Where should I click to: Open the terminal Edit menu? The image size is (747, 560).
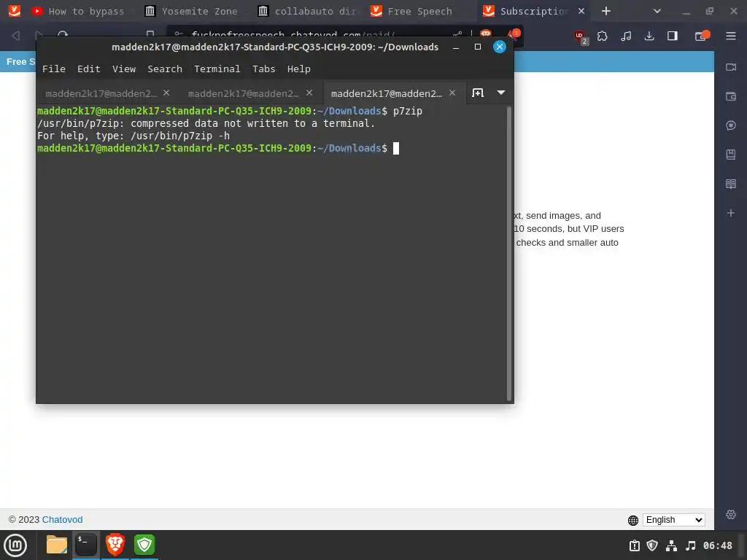(x=88, y=69)
